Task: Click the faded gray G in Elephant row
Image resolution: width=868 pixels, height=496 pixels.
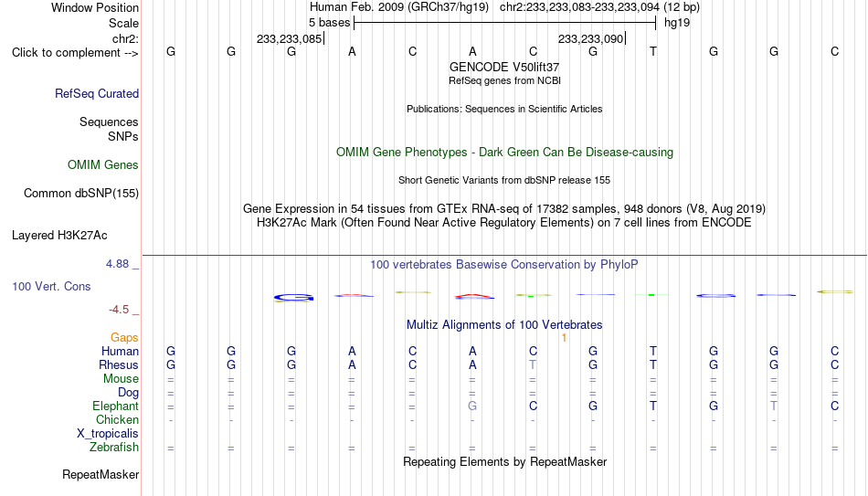Action: pyautogui.click(x=472, y=406)
